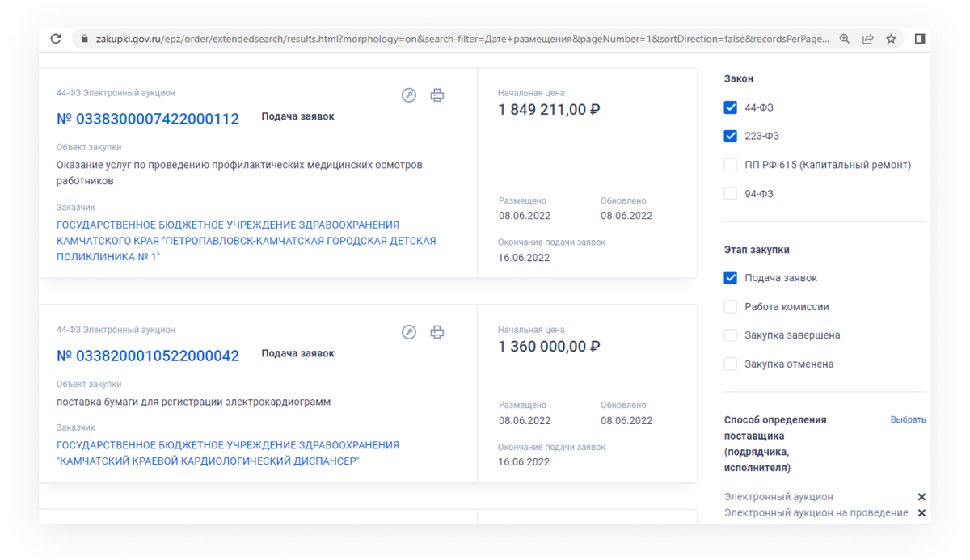Viewport: 970px width, 560px height.
Task: Bookmark this page with the star icon
Action: 891,39
